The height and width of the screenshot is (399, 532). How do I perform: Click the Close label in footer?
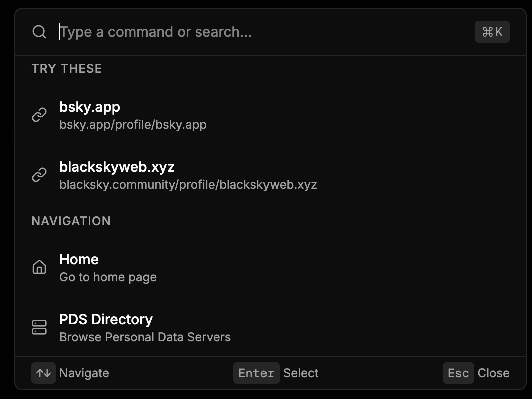493,373
